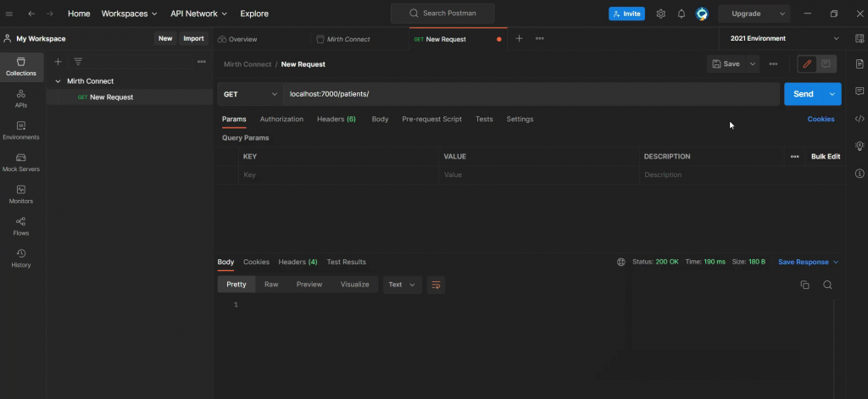Viewport: 868px width, 399px height.
Task: Open Save options dropdown arrow
Action: coord(753,64)
